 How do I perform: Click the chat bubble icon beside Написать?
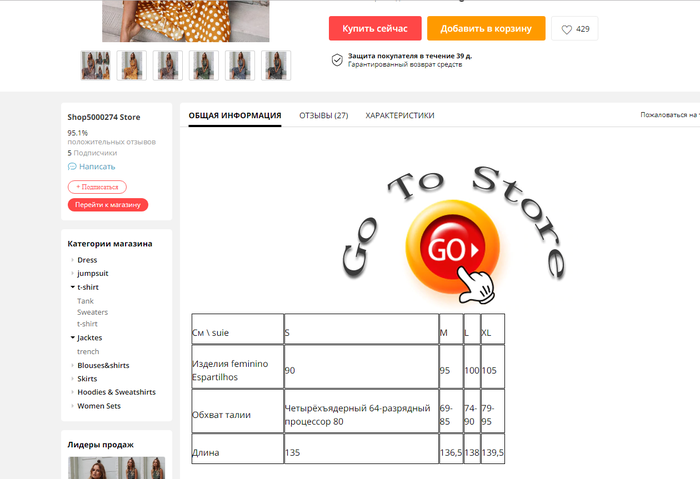(72, 167)
